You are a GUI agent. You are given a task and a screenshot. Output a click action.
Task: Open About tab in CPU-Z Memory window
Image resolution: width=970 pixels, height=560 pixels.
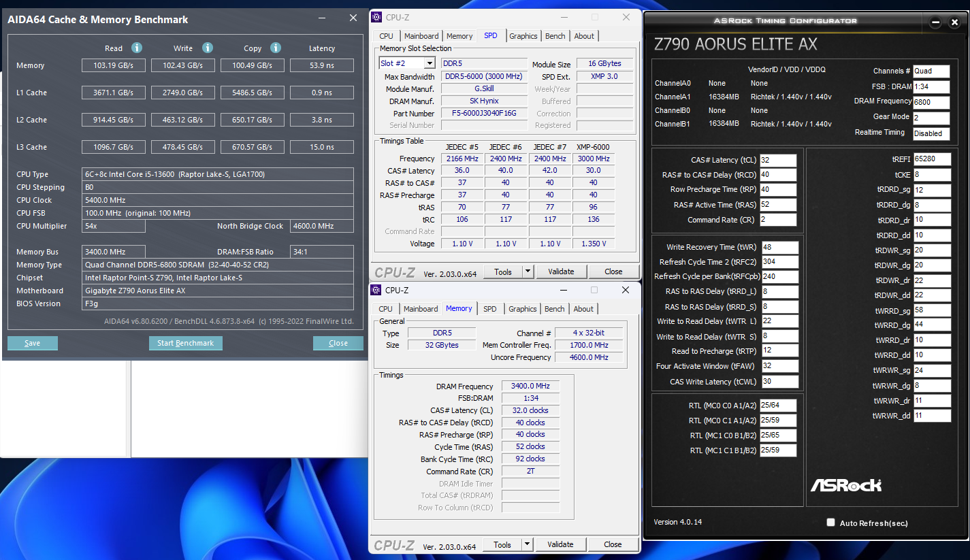pyautogui.click(x=583, y=309)
